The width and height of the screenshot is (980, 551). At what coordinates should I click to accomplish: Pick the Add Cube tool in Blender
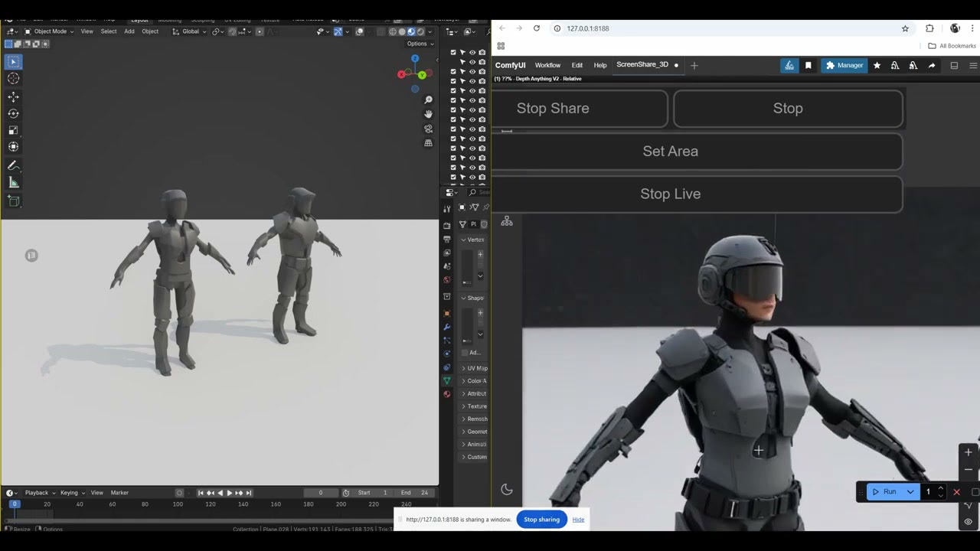tap(14, 201)
